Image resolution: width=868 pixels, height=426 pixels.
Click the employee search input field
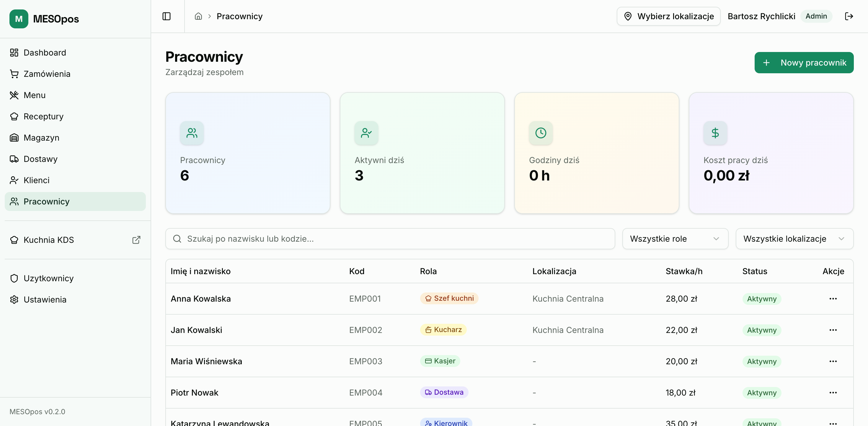click(390, 239)
